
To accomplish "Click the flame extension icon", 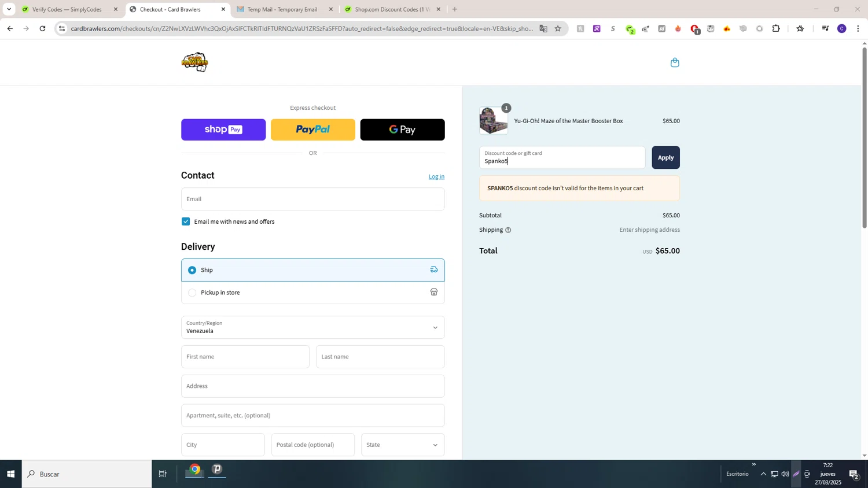I will click(x=678, y=28).
